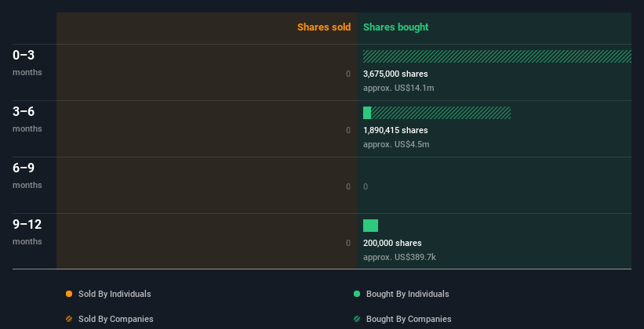Click the Shares sold column header
Image resolution: width=644 pixels, height=329 pixels.
coord(324,27)
